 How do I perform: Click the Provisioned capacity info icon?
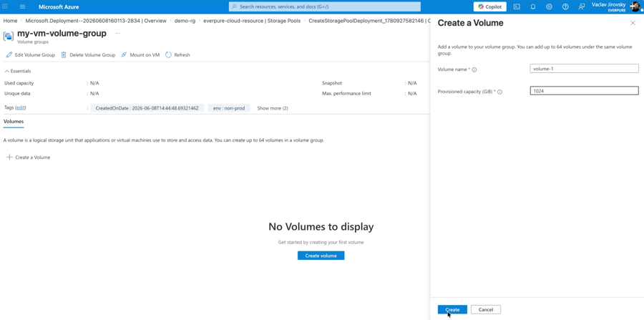click(x=500, y=92)
